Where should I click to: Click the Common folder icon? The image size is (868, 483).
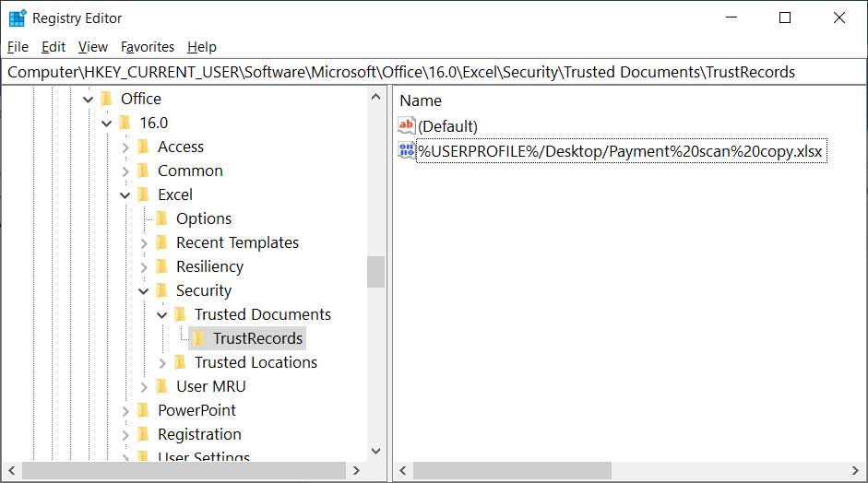tap(143, 171)
